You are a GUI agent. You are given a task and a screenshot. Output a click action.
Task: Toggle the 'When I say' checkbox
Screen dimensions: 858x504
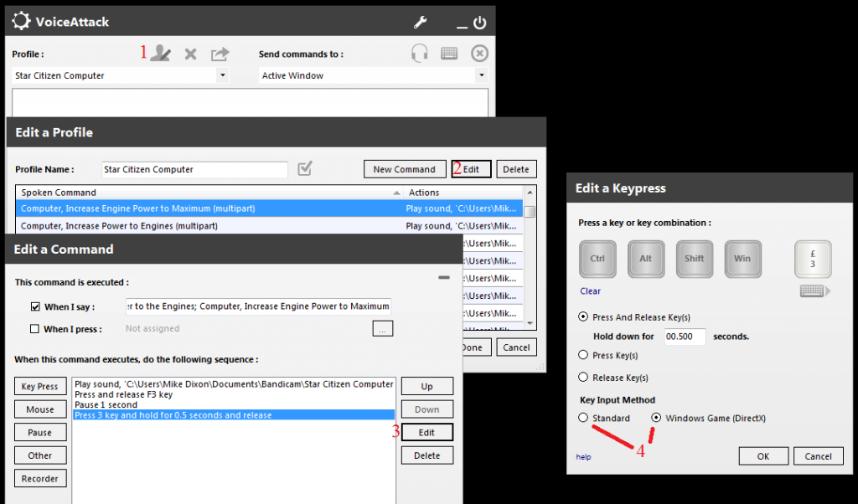pyautogui.click(x=35, y=306)
